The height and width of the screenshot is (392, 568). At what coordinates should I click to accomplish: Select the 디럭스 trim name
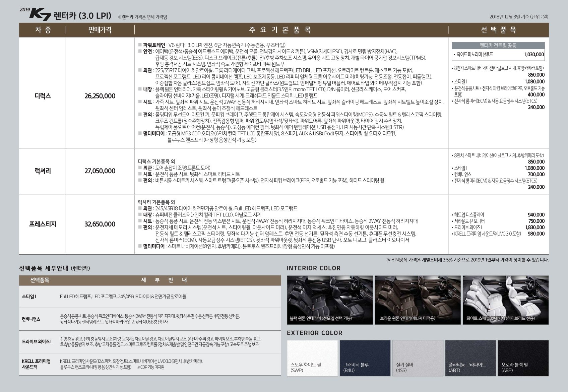click(x=43, y=96)
